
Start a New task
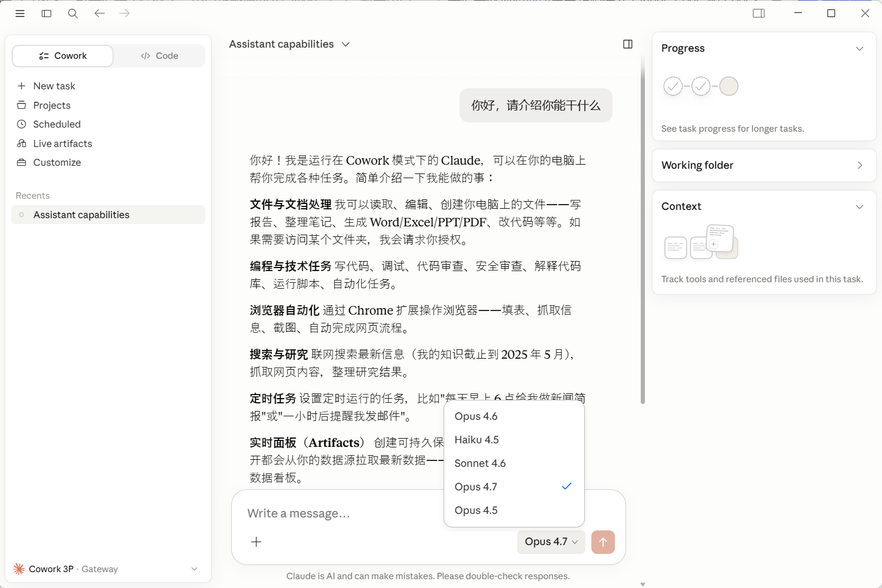108,86
